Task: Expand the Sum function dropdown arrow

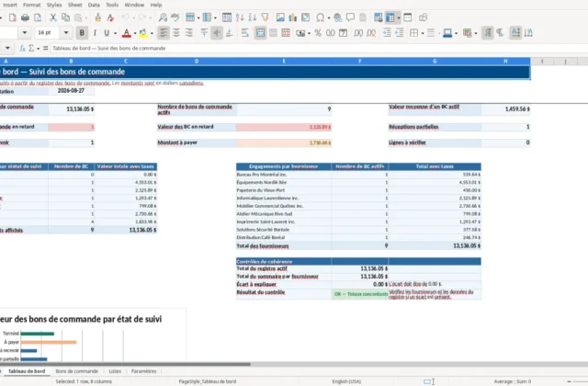Action: point(39,49)
